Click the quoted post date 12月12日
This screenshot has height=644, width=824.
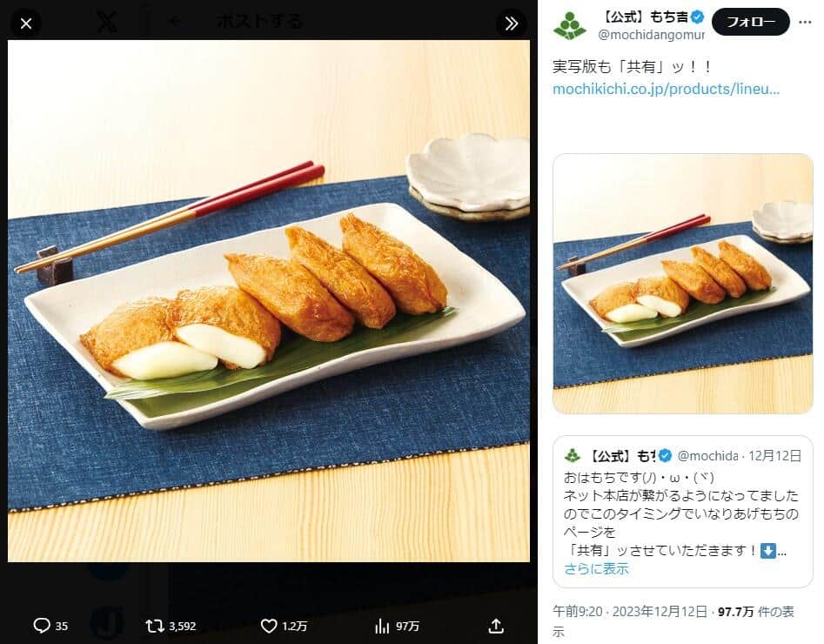coord(774,456)
